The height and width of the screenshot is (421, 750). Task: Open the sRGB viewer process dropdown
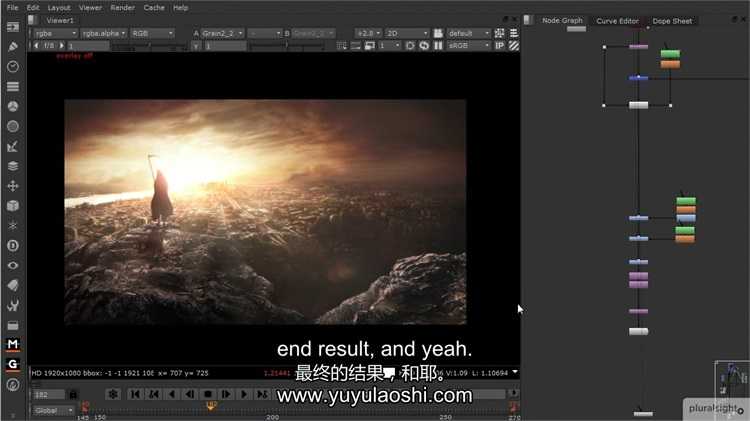[x=469, y=45]
